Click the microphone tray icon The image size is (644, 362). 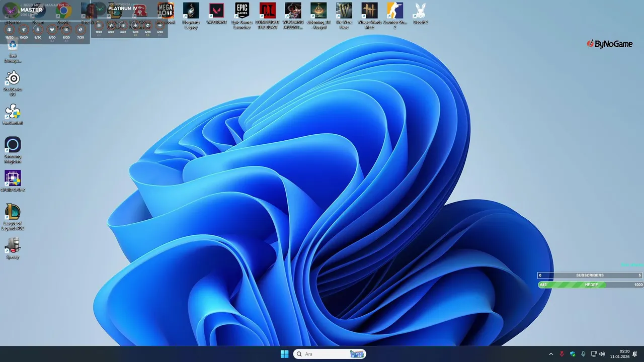(x=583, y=354)
